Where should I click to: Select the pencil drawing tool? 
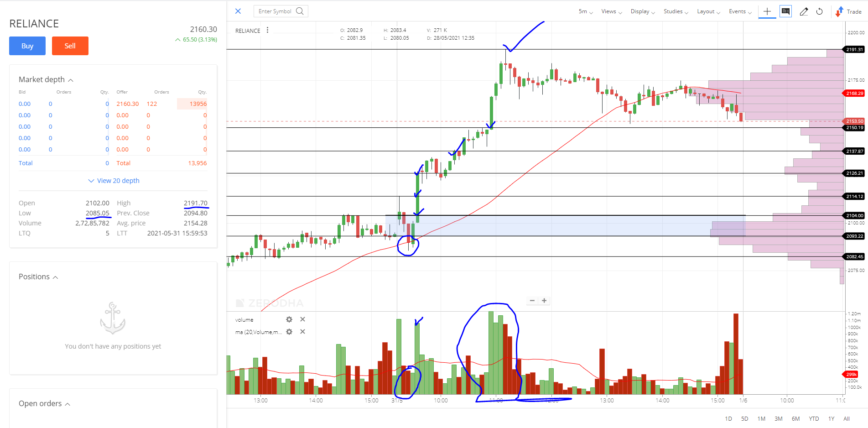pos(804,11)
